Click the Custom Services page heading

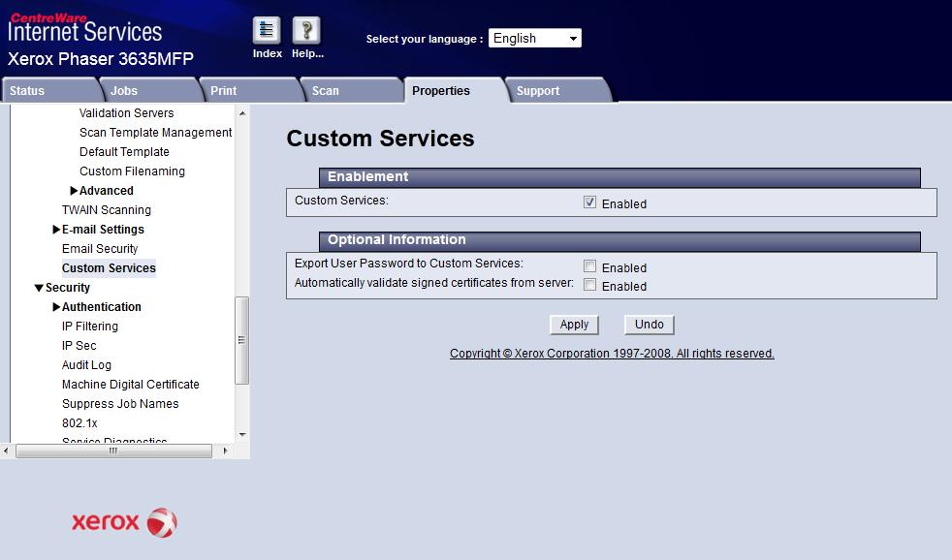pos(380,139)
